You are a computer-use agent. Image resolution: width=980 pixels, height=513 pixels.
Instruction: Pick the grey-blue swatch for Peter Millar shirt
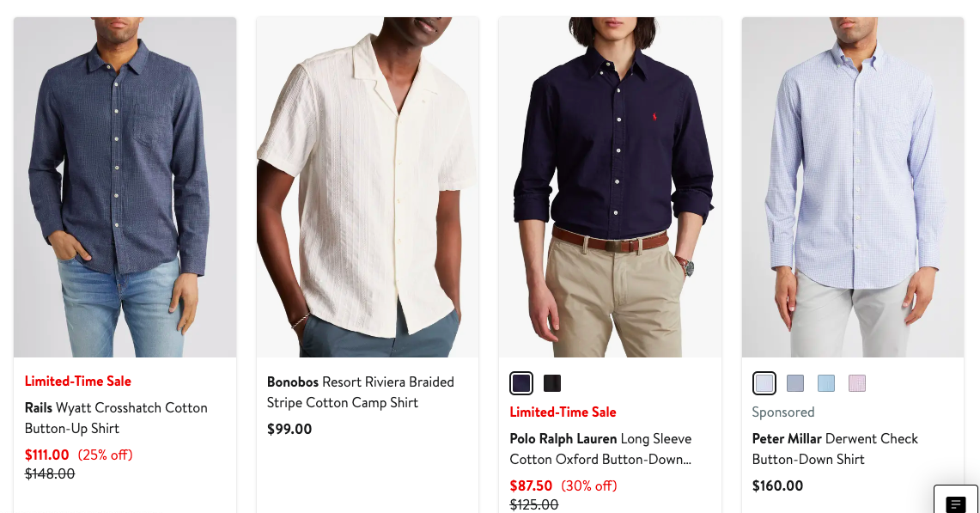(x=795, y=383)
